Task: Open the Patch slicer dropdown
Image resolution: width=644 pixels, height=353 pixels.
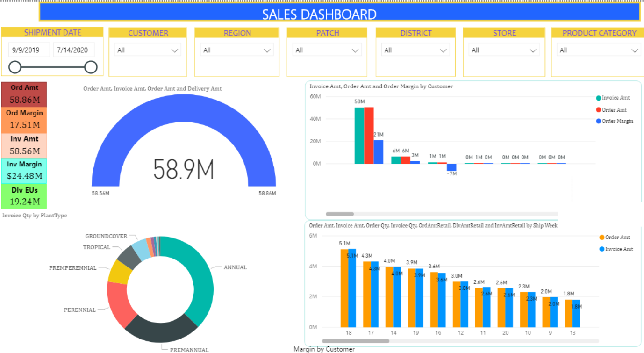Action: (x=327, y=50)
